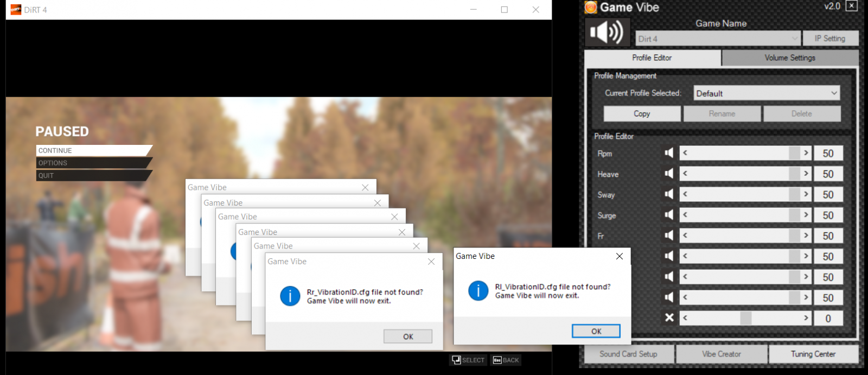Click the Heave value field showing 50
This screenshot has width=868, height=375.
coord(828,174)
